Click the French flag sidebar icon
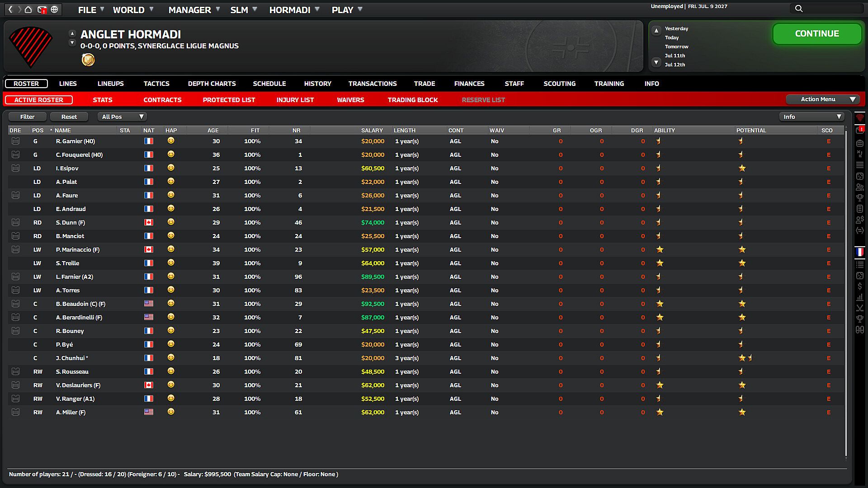The image size is (868, 488). coord(859,252)
